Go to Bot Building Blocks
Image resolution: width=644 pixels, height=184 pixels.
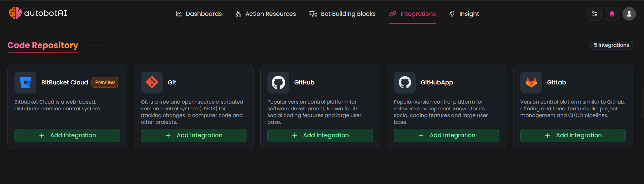[342, 14]
